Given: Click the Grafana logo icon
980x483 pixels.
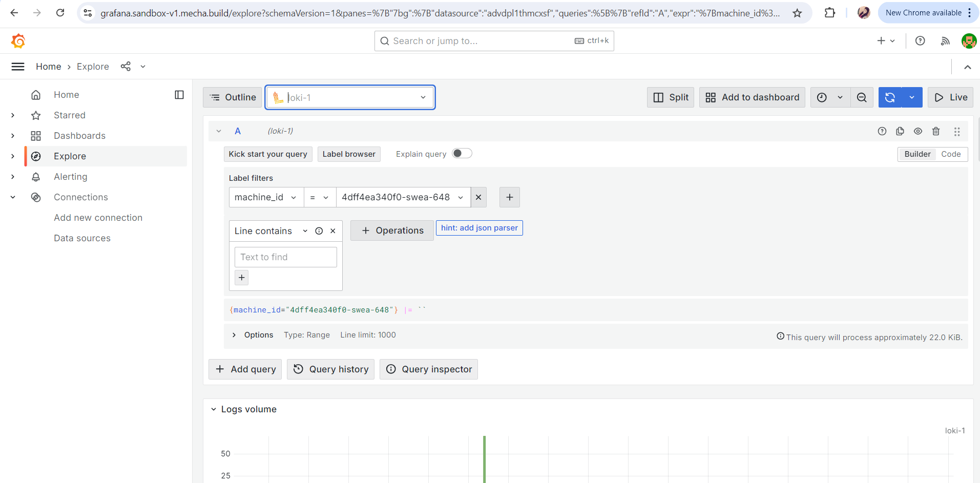Looking at the screenshot, I should 18,41.
